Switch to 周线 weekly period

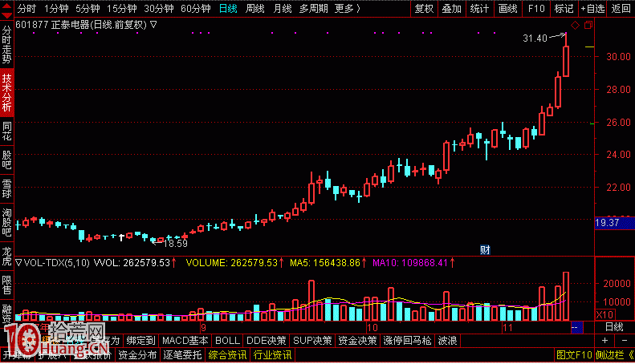(255, 9)
